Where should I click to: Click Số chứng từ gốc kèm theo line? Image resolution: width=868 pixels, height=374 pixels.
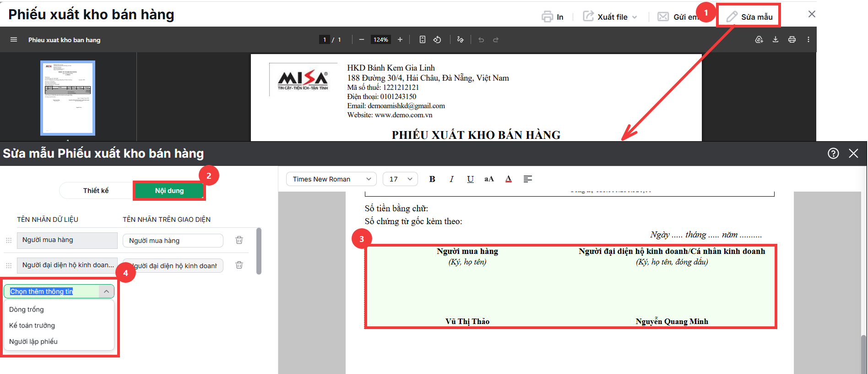pyautogui.click(x=413, y=221)
